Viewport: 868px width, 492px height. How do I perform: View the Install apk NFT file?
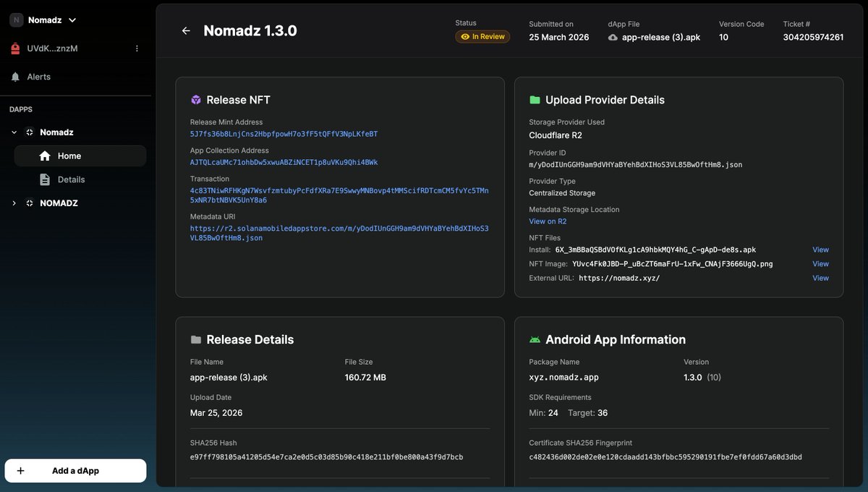point(820,250)
